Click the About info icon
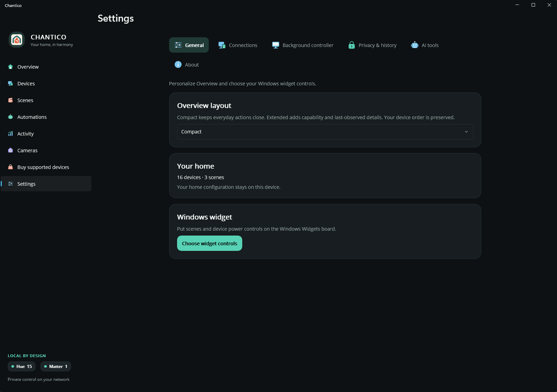557x392 pixels. coord(178,64)
